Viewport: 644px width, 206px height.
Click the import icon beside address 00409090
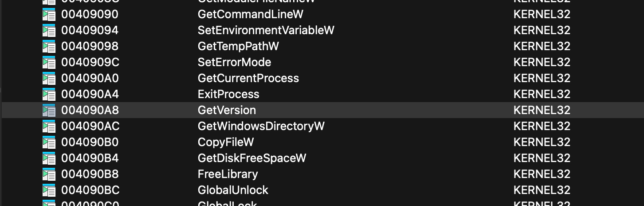tap(49, 15)
